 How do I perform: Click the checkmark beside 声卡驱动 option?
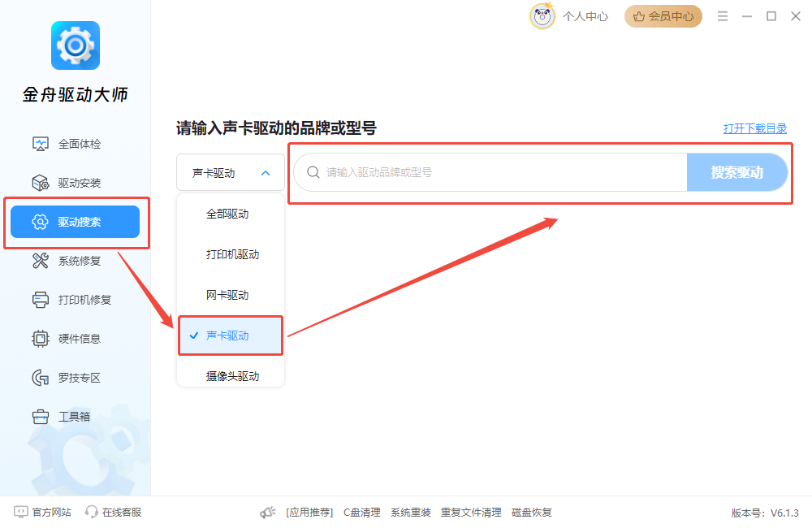[194, 335]
